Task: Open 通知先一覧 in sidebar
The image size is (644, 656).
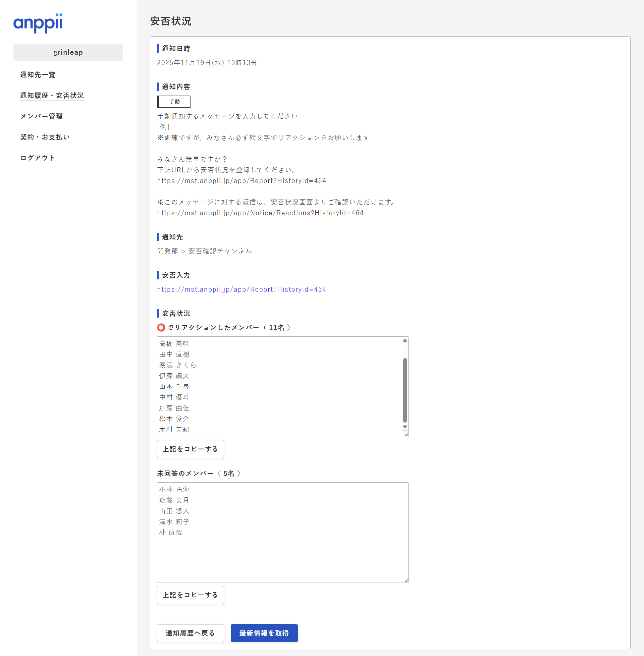Action: (x=38, y=75)
